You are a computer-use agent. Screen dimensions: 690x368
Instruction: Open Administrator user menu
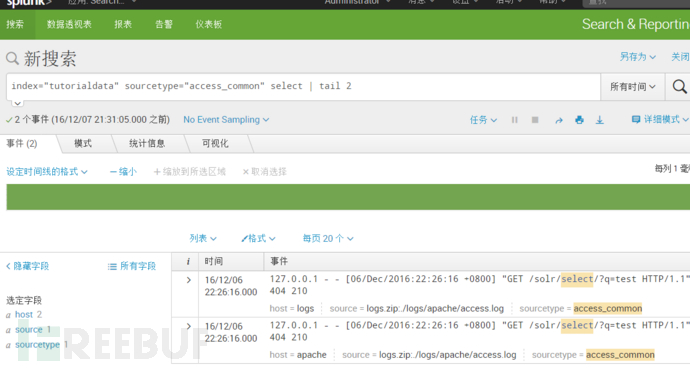point(357,2)
